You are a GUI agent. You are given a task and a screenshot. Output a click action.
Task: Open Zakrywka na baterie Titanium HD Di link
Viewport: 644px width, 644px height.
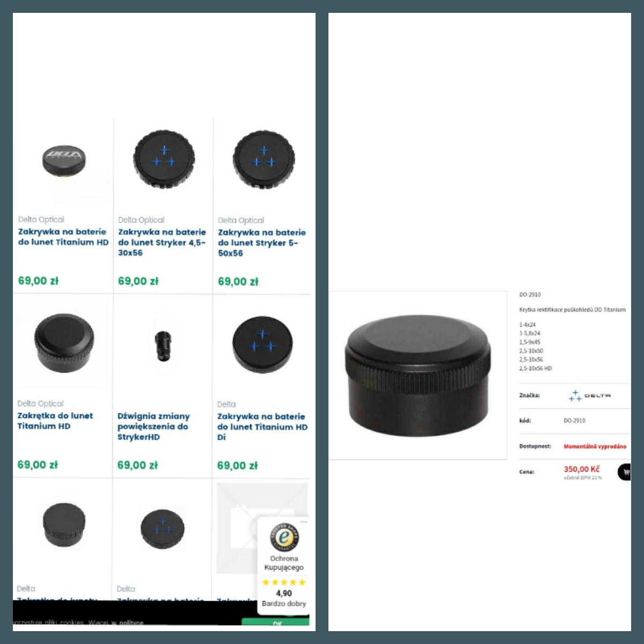coord(262,427)
